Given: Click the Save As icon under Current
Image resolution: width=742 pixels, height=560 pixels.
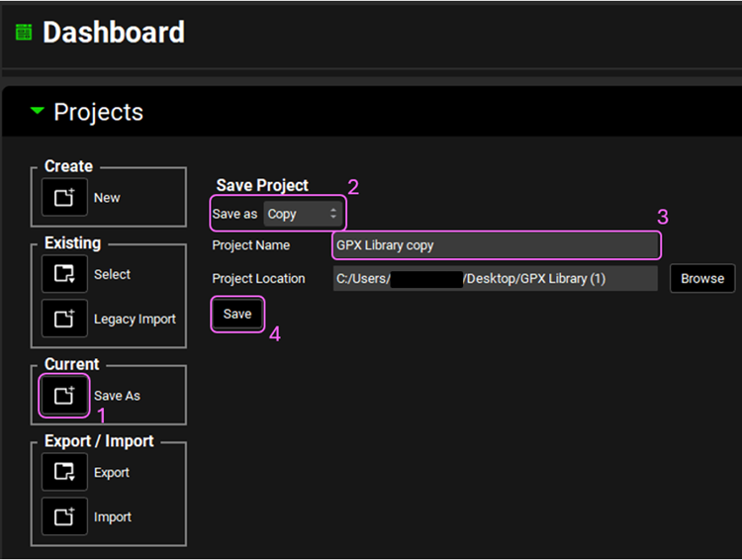Looking at the screenshot, I should [64, 396].
